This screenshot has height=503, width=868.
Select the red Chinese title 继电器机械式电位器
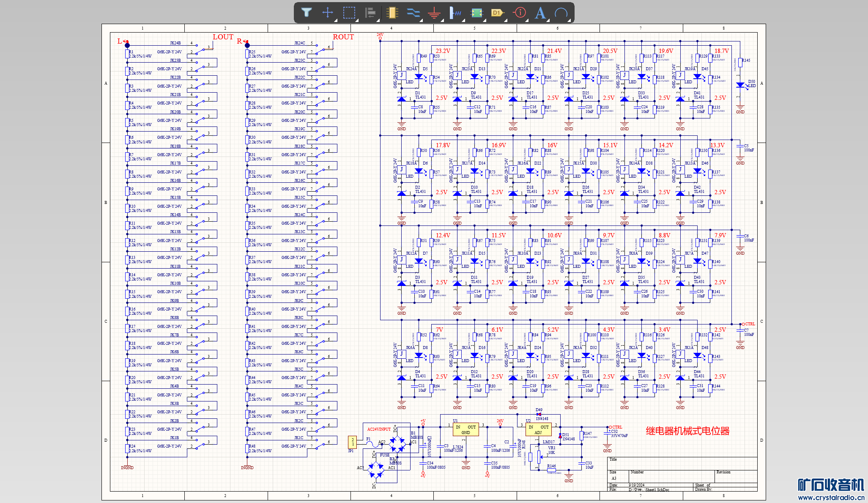tap(688, 431)
